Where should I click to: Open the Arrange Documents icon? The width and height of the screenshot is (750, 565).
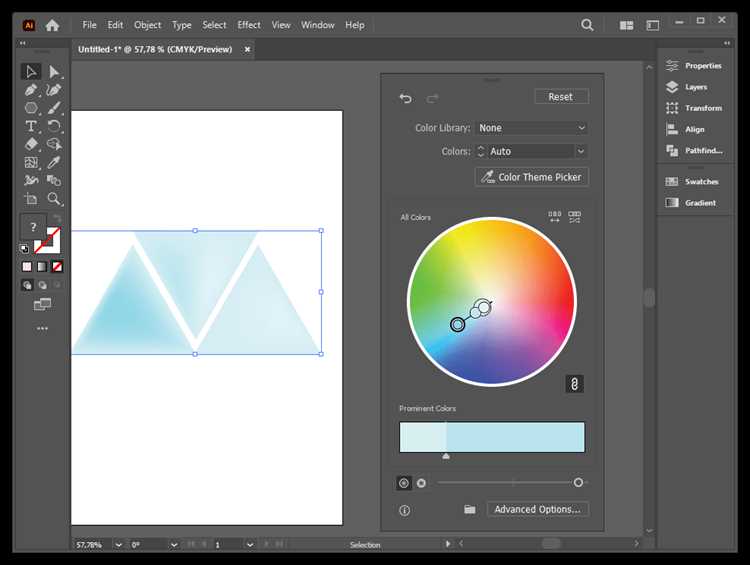(626, 25)
